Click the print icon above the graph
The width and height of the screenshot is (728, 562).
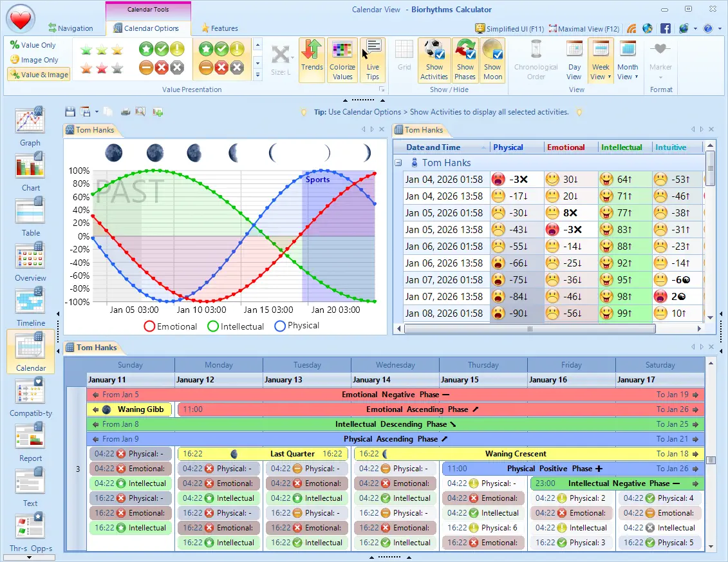tap(126, 111)
